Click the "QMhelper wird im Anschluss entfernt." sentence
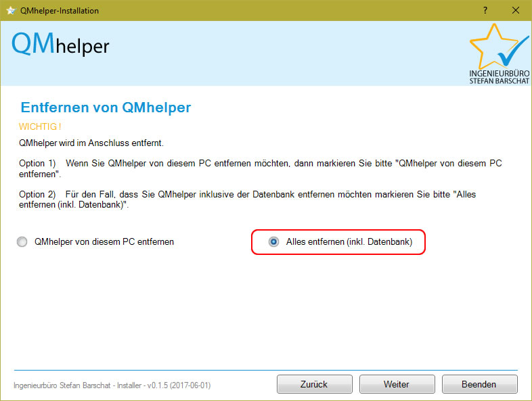Image resolution: width=532 pixels, height=401 pixels. 91,143
